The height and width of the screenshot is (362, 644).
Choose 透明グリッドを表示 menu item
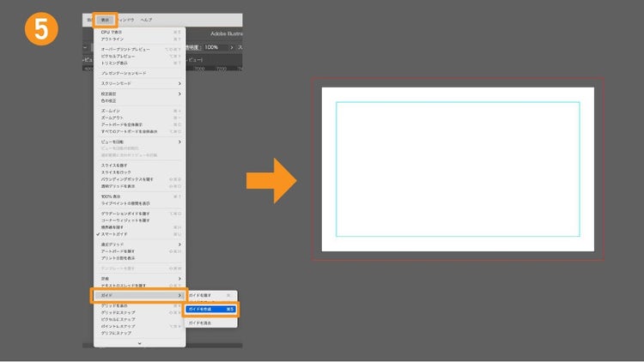click(x=140, y=186)
